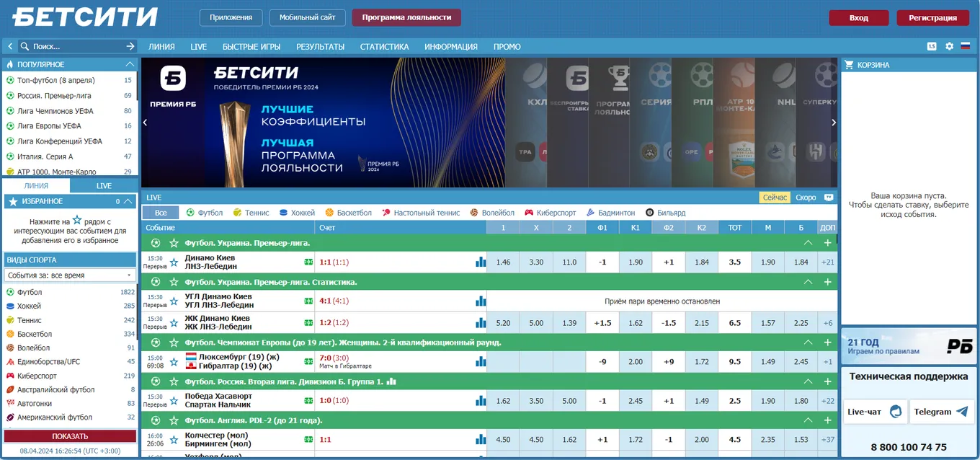Screen dimensions: 980x460
Task: Open the События за: все время dropdown
Action: pos(70,275)
